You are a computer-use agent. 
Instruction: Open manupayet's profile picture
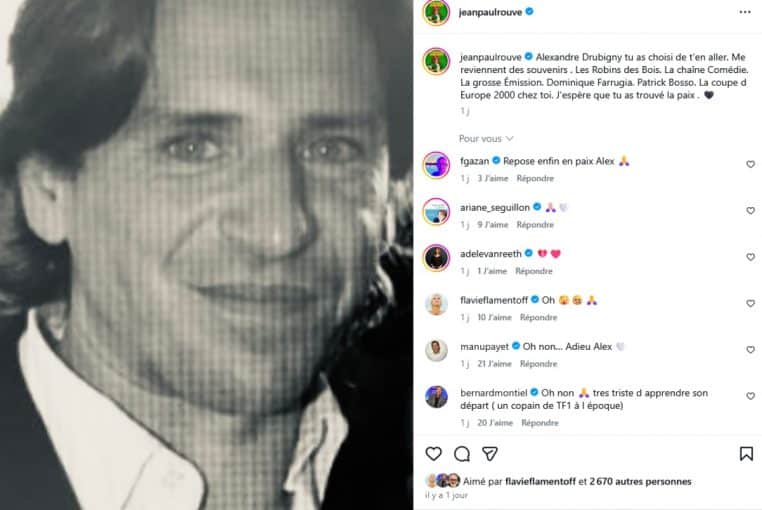[x=436, y=350]
